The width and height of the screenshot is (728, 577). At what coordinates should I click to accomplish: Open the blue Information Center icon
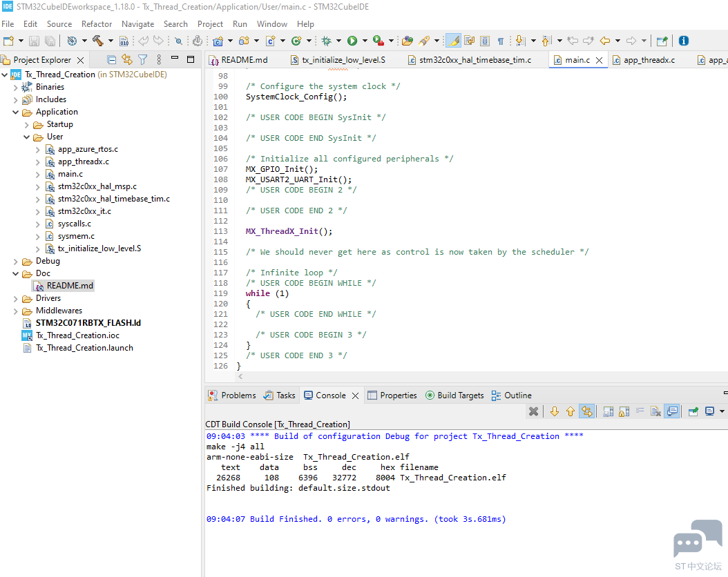coord(683,41)
